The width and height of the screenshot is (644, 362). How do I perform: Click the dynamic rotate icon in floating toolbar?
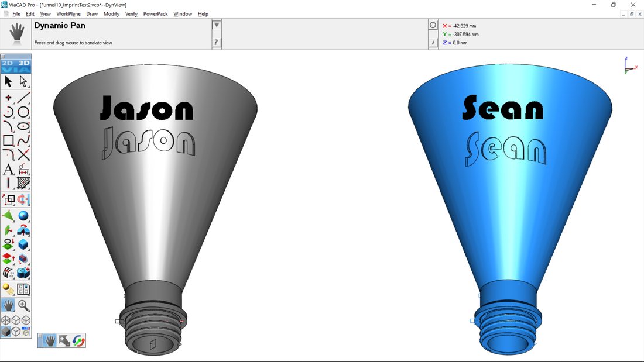pyautogui.click(x=79, y=340)
